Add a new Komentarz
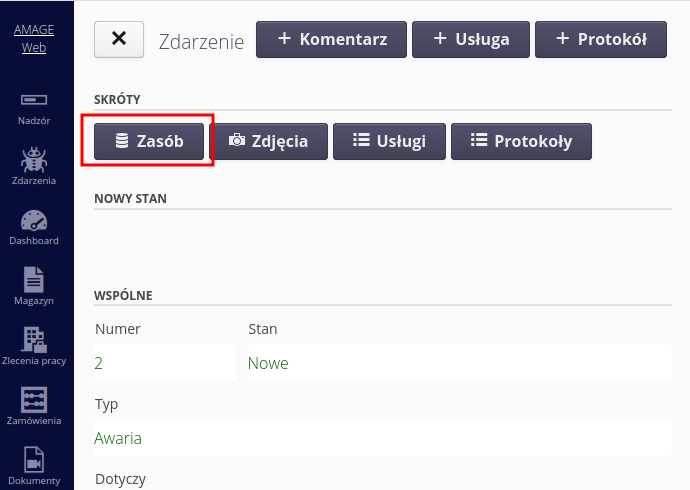 (x=330, y=39)
